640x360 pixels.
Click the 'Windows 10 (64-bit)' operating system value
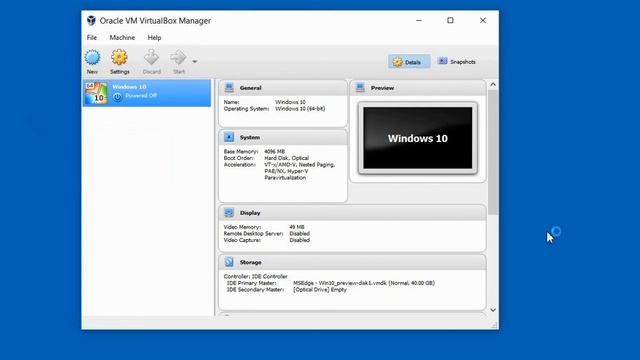(x=300, y=109)
